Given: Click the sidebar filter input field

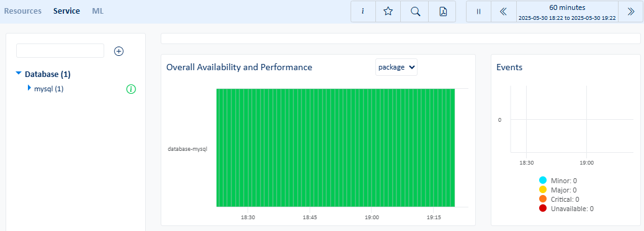Looking at the screenshot, I should (x=60, y=51).
